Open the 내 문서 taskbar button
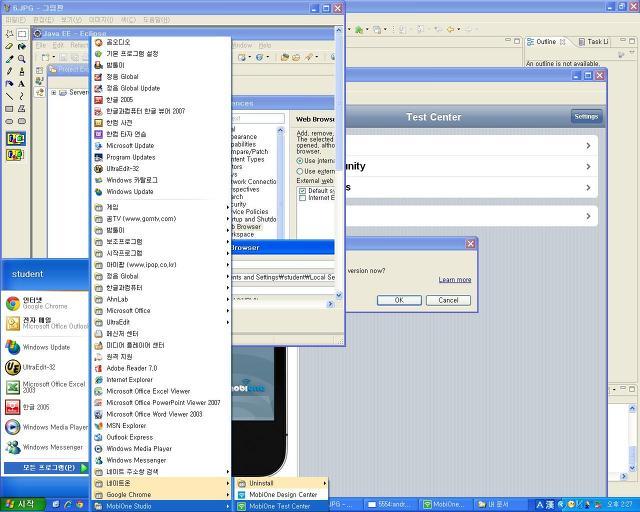The width and height of the screenshot is (640, 512). (502, 505)
